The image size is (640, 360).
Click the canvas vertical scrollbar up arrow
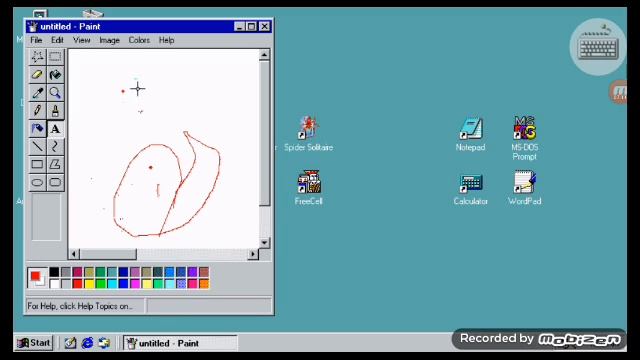point(264,55)
